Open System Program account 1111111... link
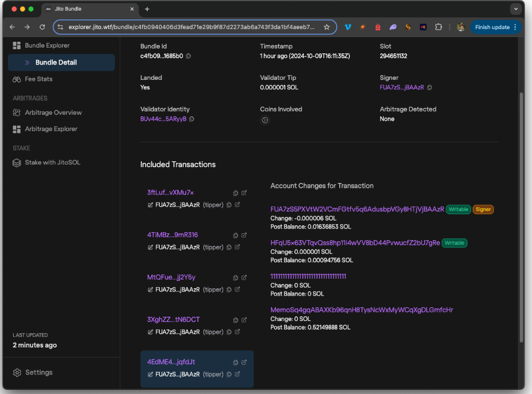This screenshot has width=532, height=394. [x=308, y=277]
